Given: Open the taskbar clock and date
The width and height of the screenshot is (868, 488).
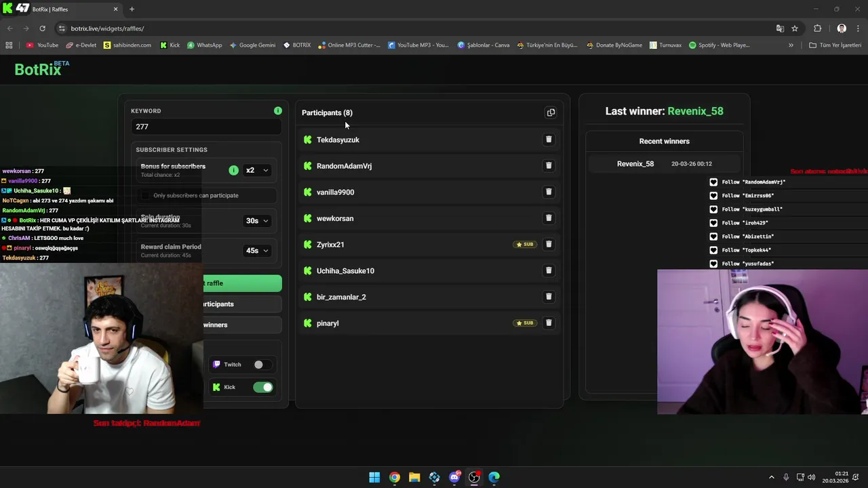Looking at the screenshot, I should pyautogui.click(x=835, y=477).
